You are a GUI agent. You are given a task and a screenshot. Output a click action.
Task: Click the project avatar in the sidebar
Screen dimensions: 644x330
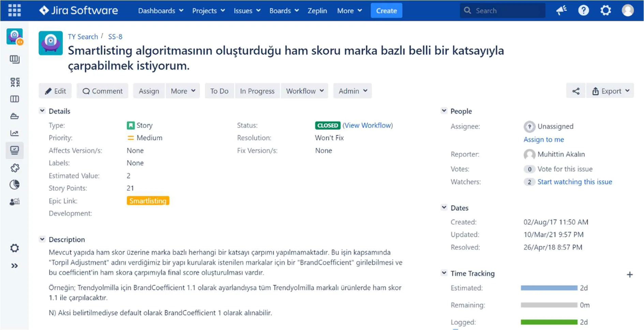pos(15,37)
